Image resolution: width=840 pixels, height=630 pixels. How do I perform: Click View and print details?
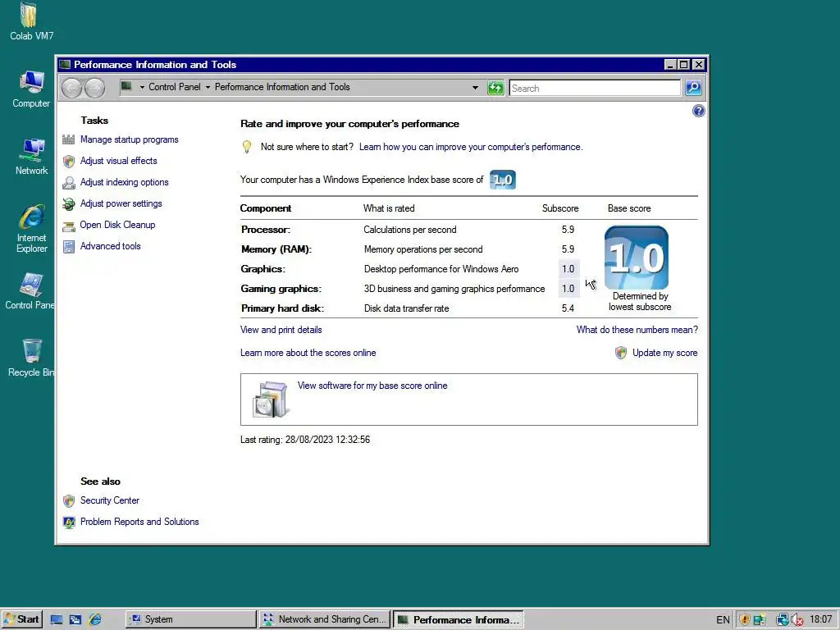[x=281, y=330]
